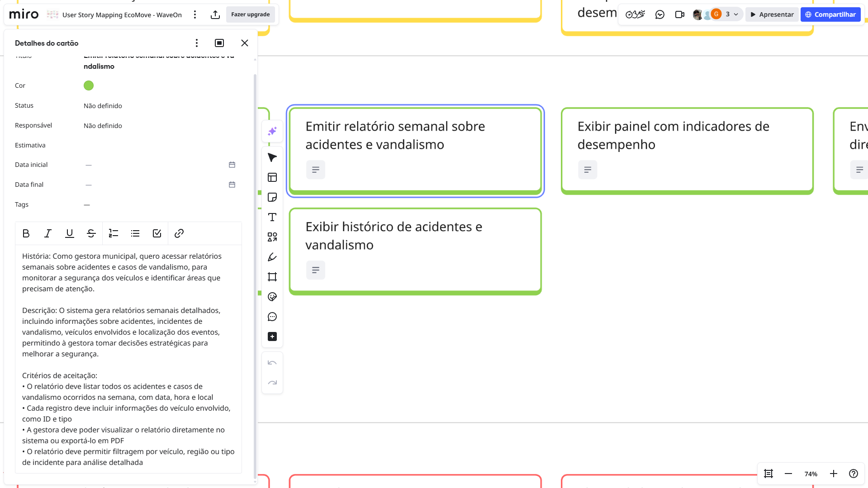Image resolution: width=868 pixels, height=488 pixels.
Task: Toggle italic formatting in card description
Action: [x=47, y=233]
